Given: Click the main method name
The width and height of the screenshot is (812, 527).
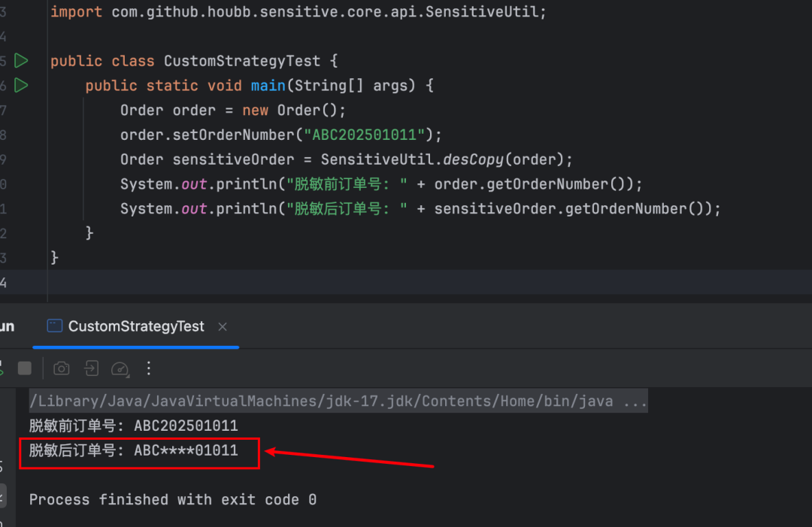Looking at the screenshot, I should tap(268, 86).
